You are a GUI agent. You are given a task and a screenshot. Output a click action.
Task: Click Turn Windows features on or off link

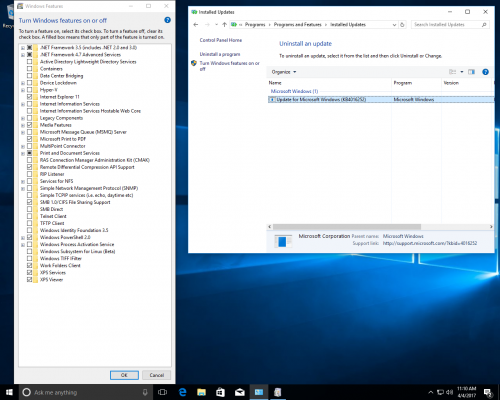tap(229, 66)
